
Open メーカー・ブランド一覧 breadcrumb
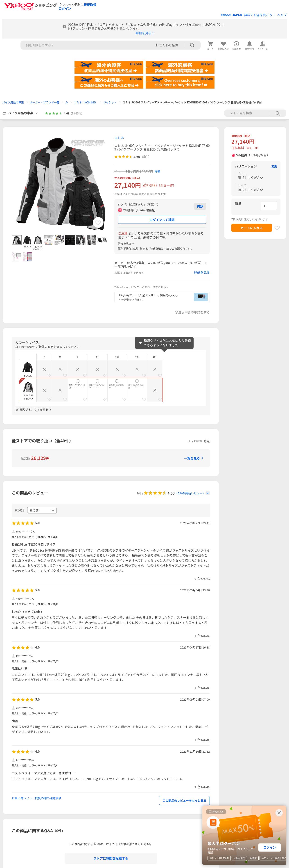(x=44, y=103)
